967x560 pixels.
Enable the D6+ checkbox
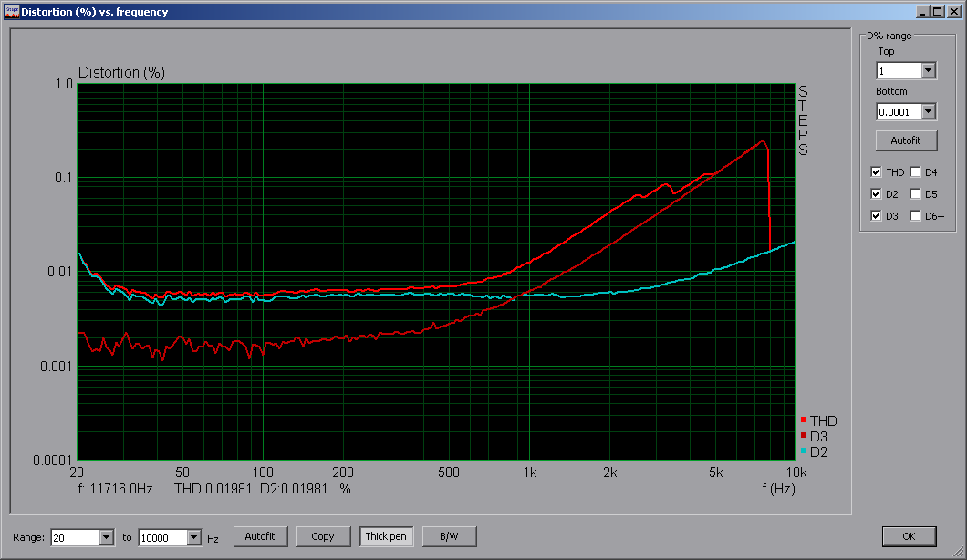click(915, 215)
